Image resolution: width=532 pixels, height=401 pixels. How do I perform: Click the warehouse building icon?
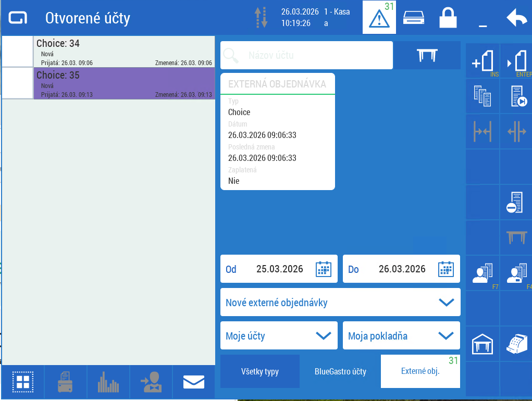[482, 344]
